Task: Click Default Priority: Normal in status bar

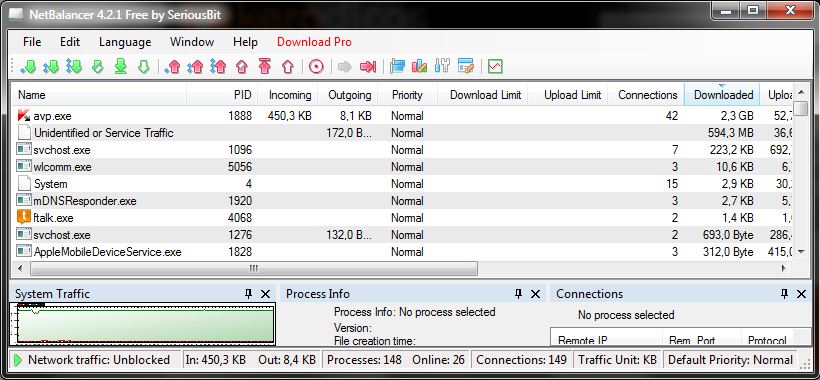Action: tap(731, 360)
